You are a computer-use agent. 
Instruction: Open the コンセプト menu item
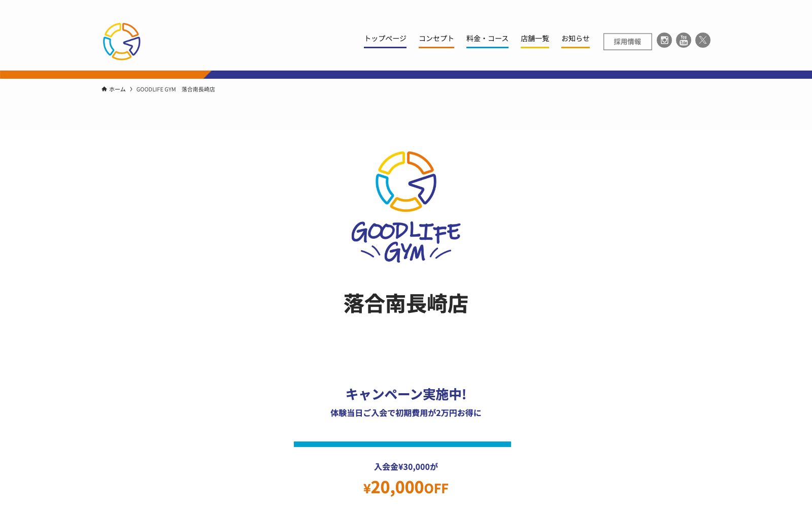click(436, 39)
